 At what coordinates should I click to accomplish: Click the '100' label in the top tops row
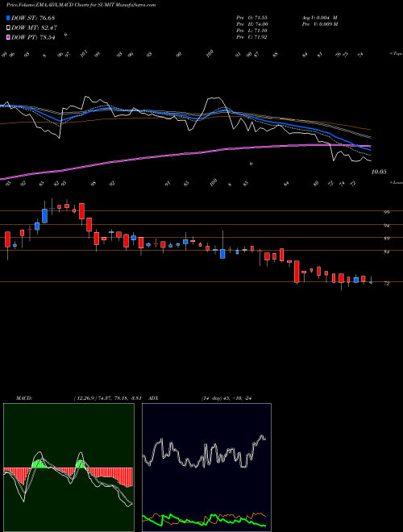click(210, 53)
